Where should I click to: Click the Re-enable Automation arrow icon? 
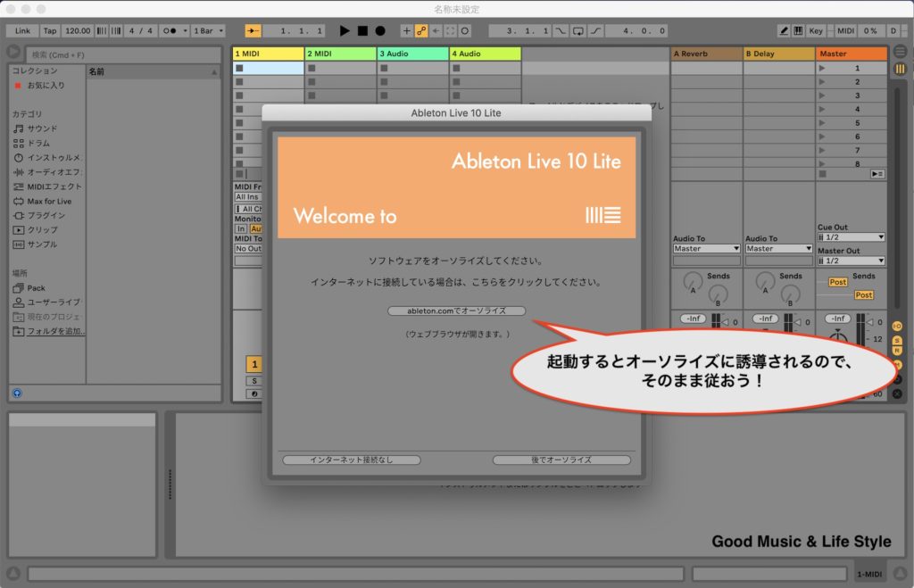coord(436,31)
